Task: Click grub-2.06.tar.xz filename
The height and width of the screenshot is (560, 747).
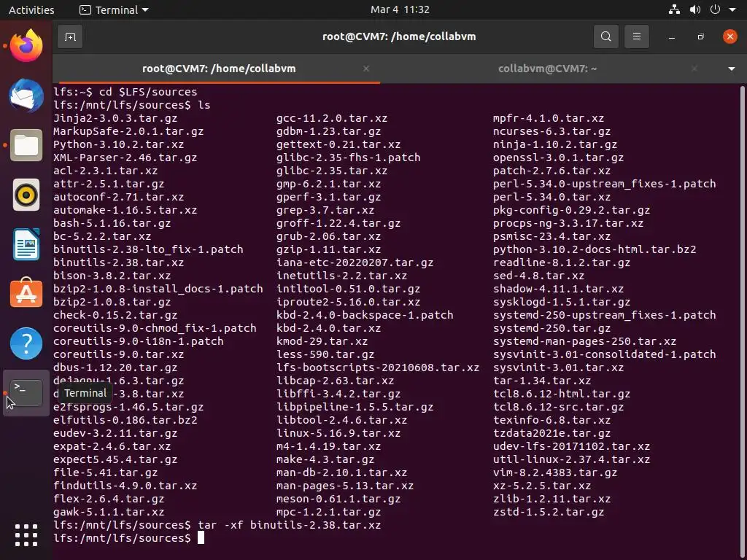Action: (329, 236)
